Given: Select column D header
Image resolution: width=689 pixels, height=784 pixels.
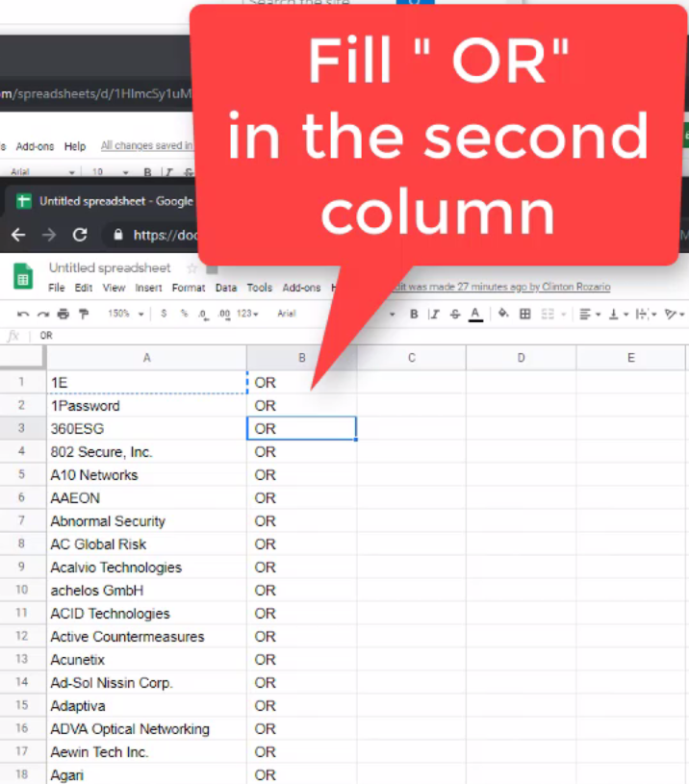Looking at the screenshot, I should tap(521, 358).
